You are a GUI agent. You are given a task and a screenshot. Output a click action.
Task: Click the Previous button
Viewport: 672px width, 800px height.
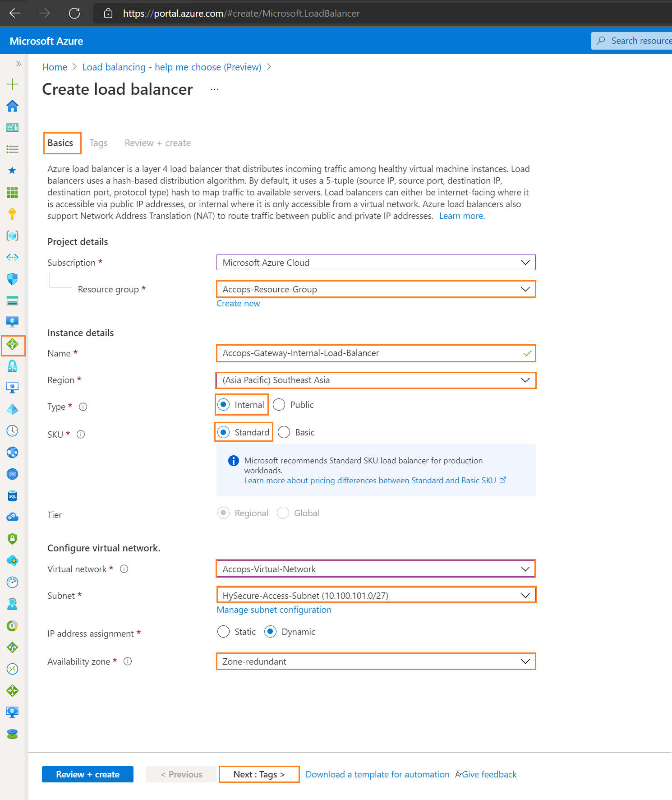point(182,774)
